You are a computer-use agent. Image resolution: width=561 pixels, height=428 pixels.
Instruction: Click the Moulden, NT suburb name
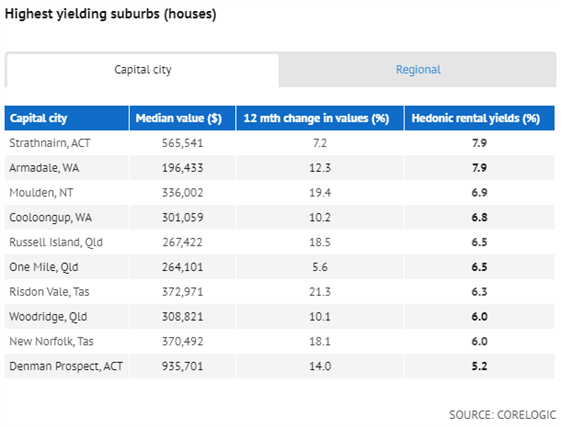click(x=41, y=193)
